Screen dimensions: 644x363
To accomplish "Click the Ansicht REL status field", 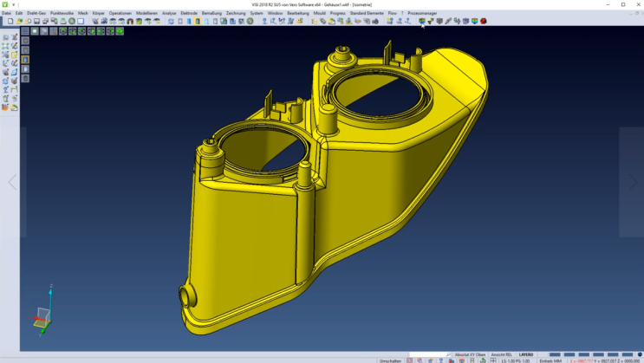I will click(502, 354).
